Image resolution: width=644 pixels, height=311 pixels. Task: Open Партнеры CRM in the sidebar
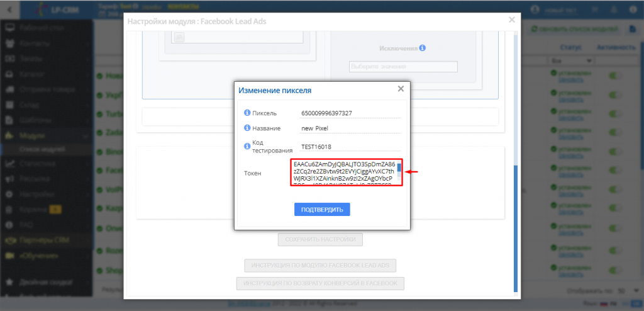tap(46, 240)
